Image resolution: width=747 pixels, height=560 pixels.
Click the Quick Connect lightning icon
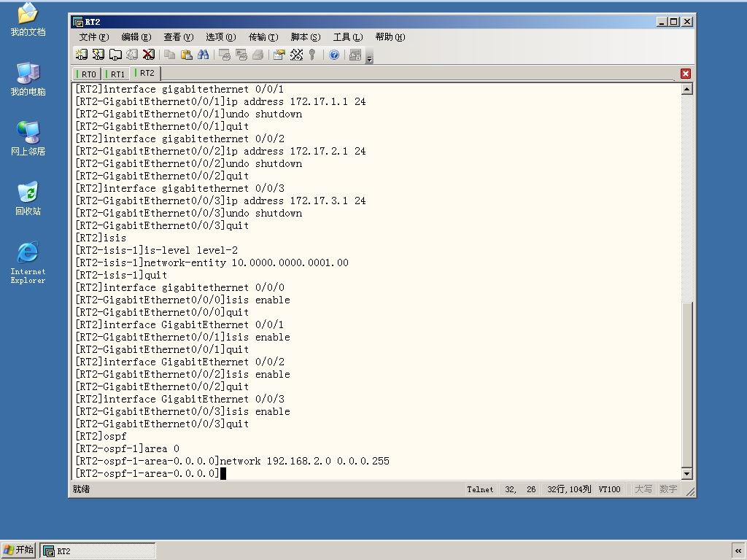click(98, 55)
